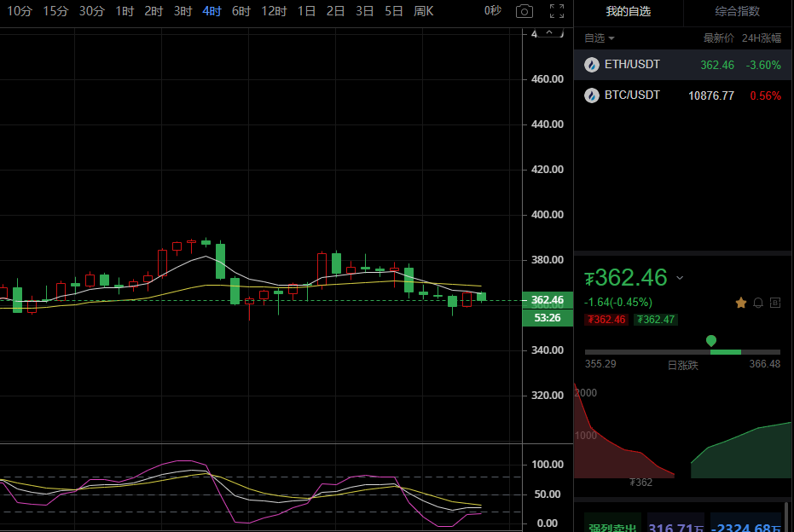Switch to 综合指数 tab

point(738,11)
